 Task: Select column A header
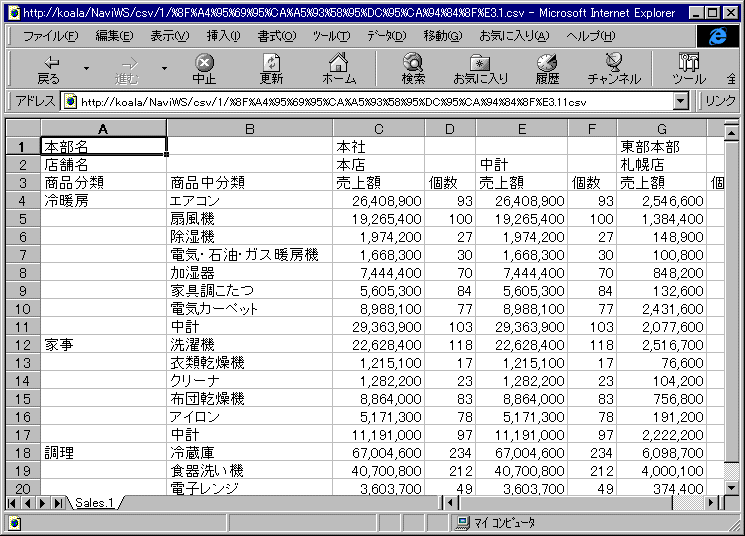click(103, 129)
